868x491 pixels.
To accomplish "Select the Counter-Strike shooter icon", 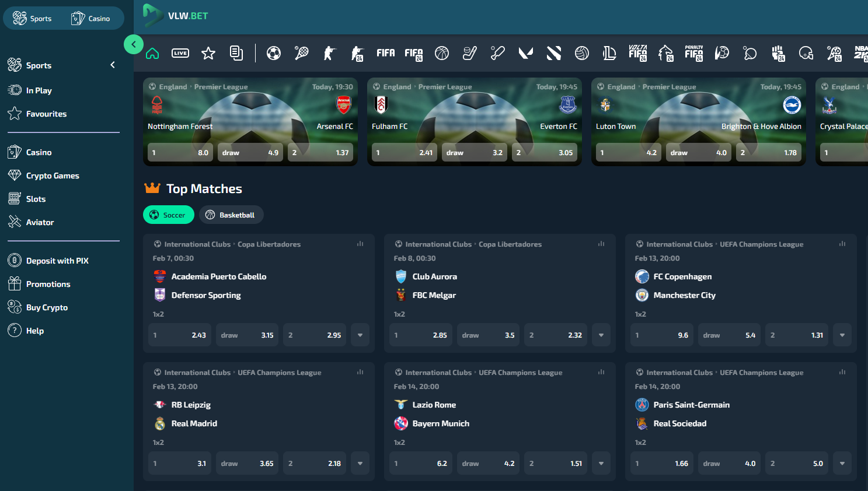I will pos(330,53).
